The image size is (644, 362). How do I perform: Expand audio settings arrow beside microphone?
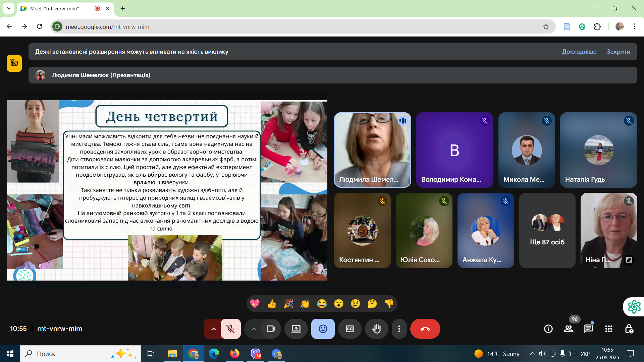click(x=213, y=329)
